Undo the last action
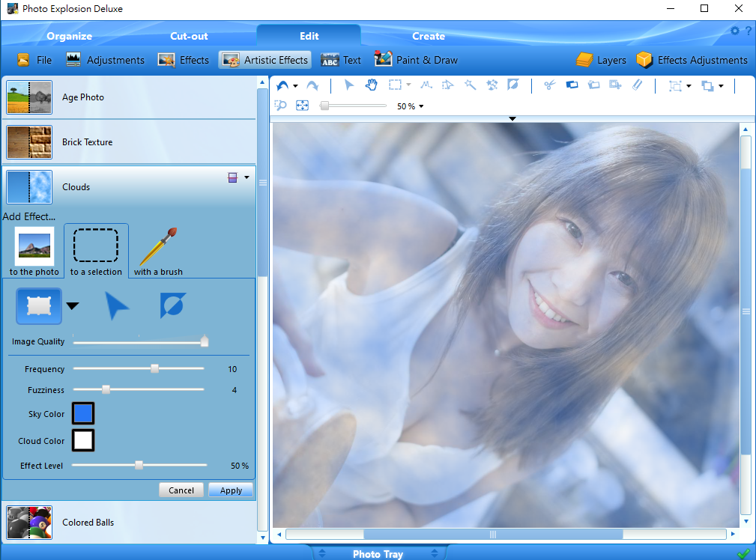Screen dimensions: 756x560 pos(283,85)
